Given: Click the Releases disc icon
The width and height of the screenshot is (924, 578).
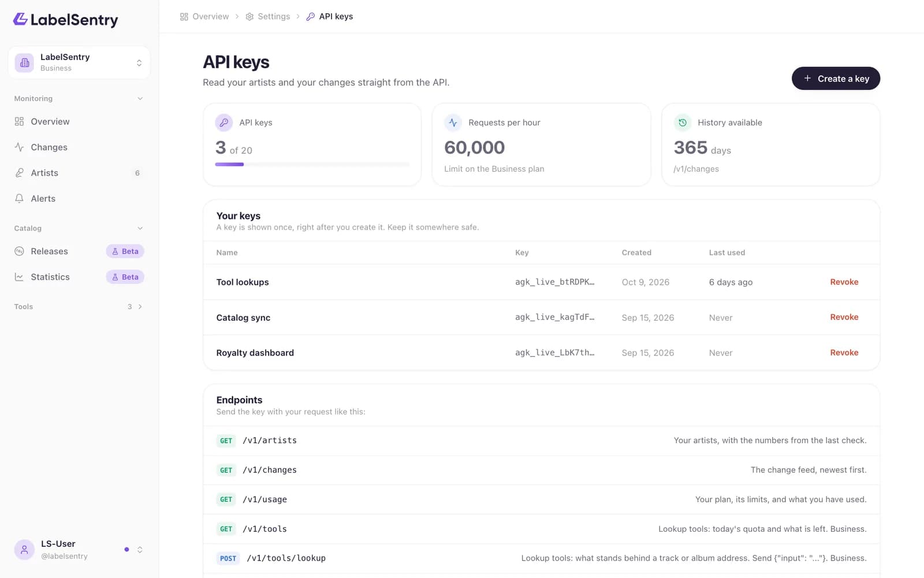Looking at the screenshot, I should pos(19,251).
